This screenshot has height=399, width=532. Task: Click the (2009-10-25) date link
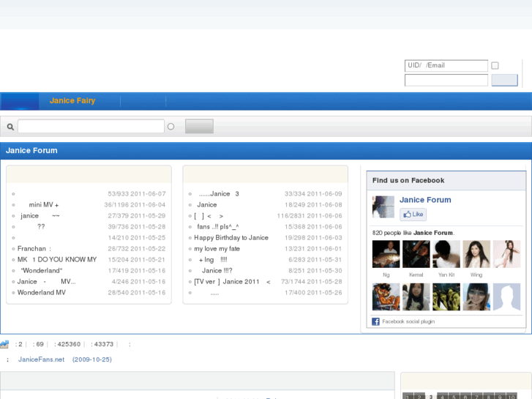pos(92,359)
